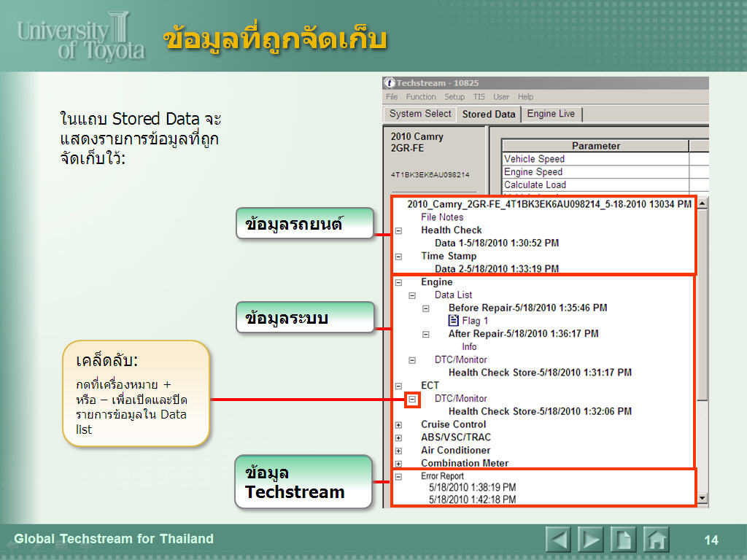The image size is (747, 560).
Task: Select Combination Meter tree label
Action: click(x=465, y=463)
